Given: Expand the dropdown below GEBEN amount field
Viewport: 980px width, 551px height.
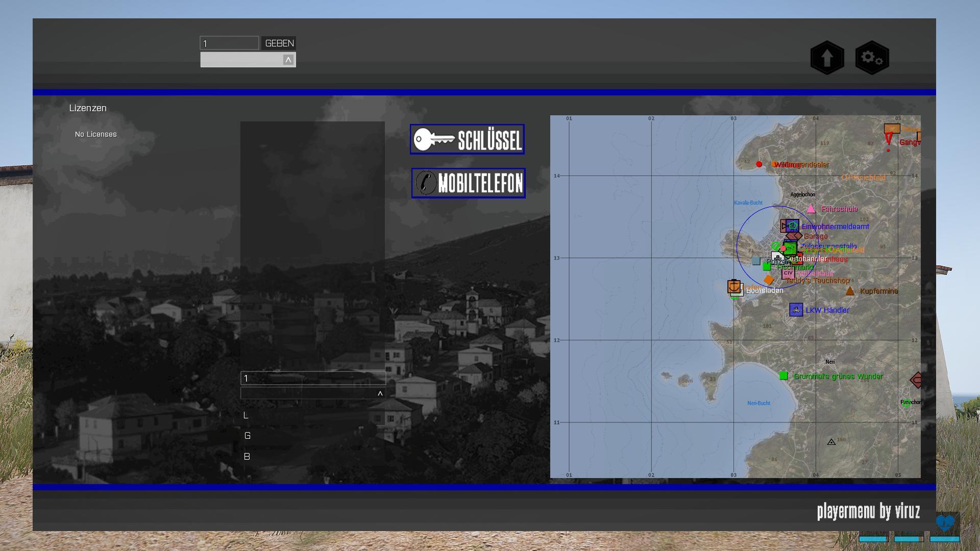Looking at the screenshot, I should coord(288,60).
